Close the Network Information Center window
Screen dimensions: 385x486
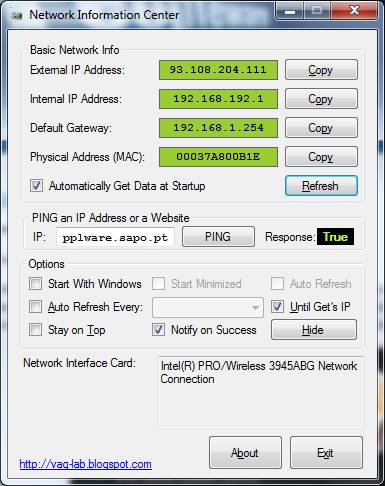click(x=354, y=11)
